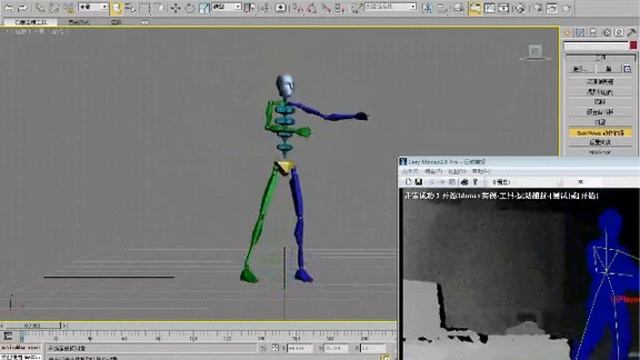Image resolution: width=640 pixels, height=360 pixels.
Task: Open the second menu in Easy Mocap window
Action: [x=433, y=171]
